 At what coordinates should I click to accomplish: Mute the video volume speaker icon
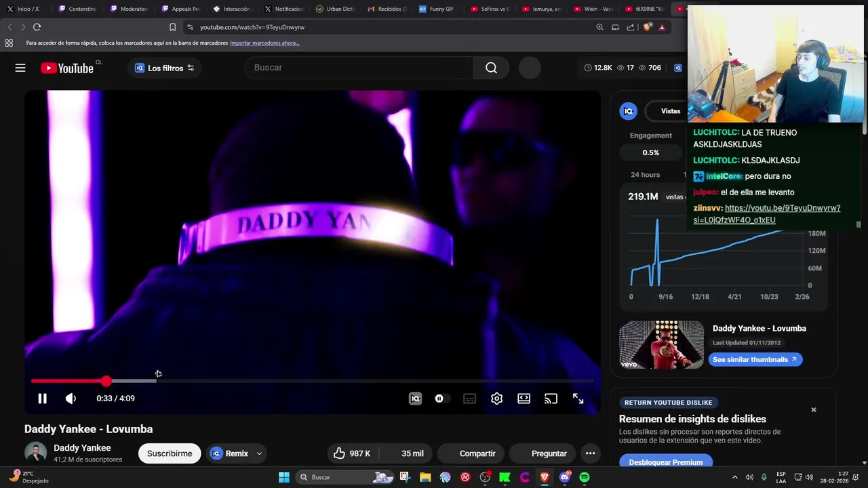click(x=71, y=399)
